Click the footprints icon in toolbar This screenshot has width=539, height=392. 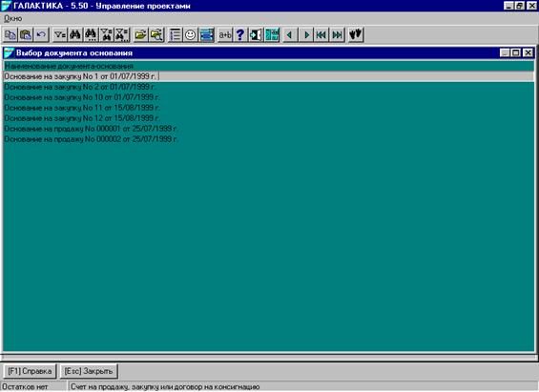point(356,34)
